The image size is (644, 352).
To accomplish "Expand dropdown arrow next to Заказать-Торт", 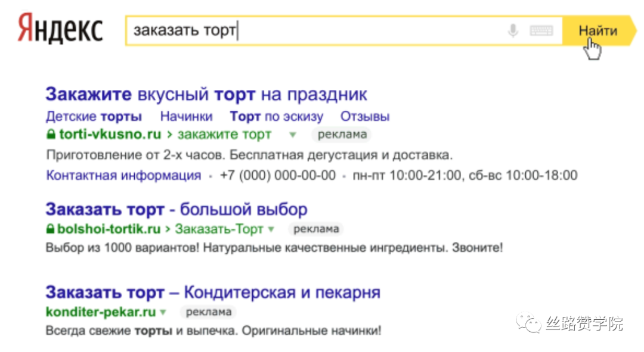I will pyautogui.click(x=271, y=229).
